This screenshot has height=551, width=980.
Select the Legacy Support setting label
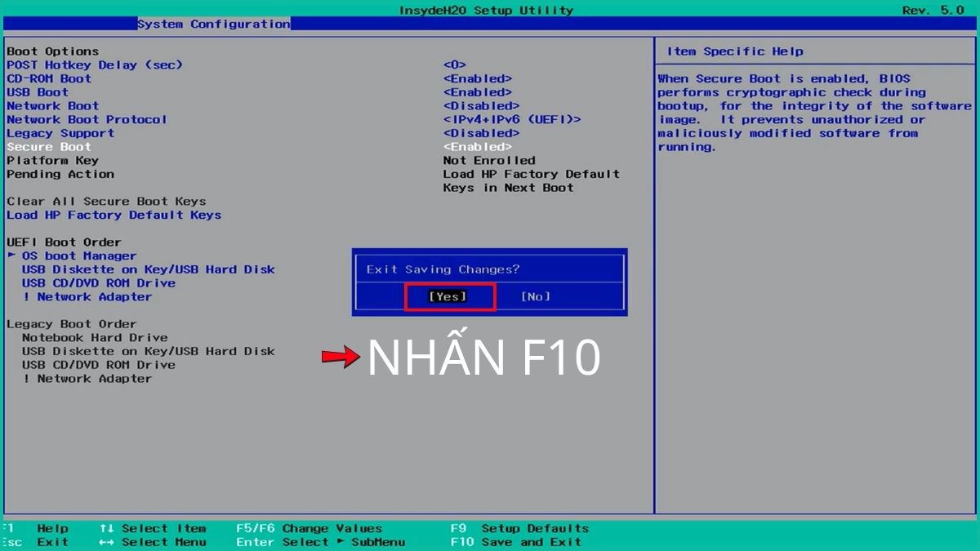point(60,133)
